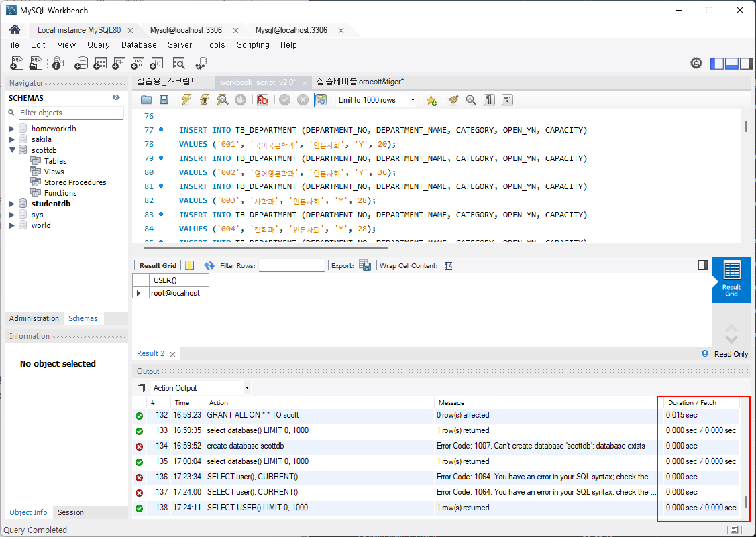Create a new table
The width and height of the screenshot is (756, 537).
click(x=100, y=62)
